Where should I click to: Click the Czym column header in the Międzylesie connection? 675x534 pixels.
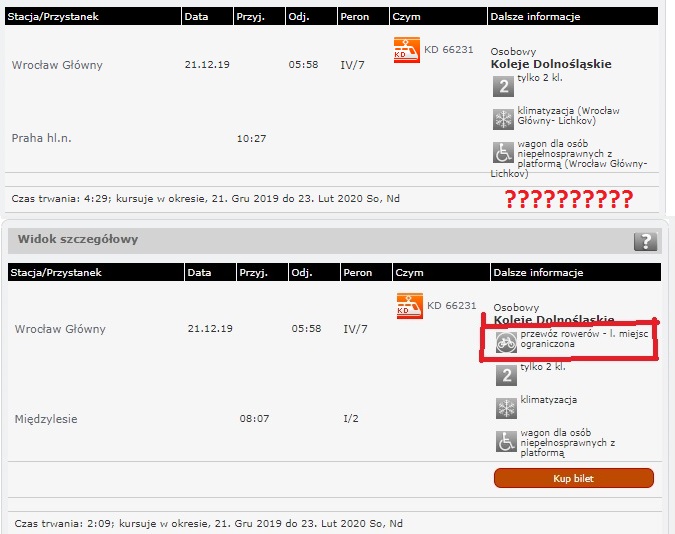coord(441,272)
